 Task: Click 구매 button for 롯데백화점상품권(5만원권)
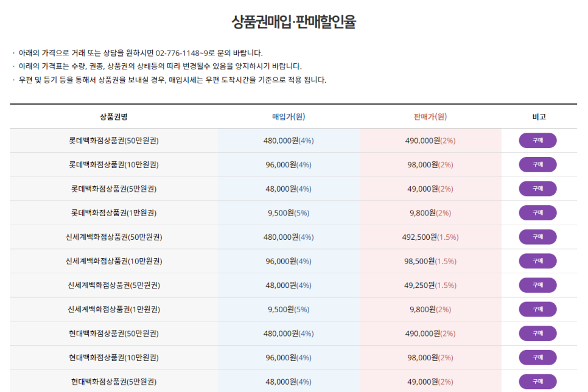[537, 188]
